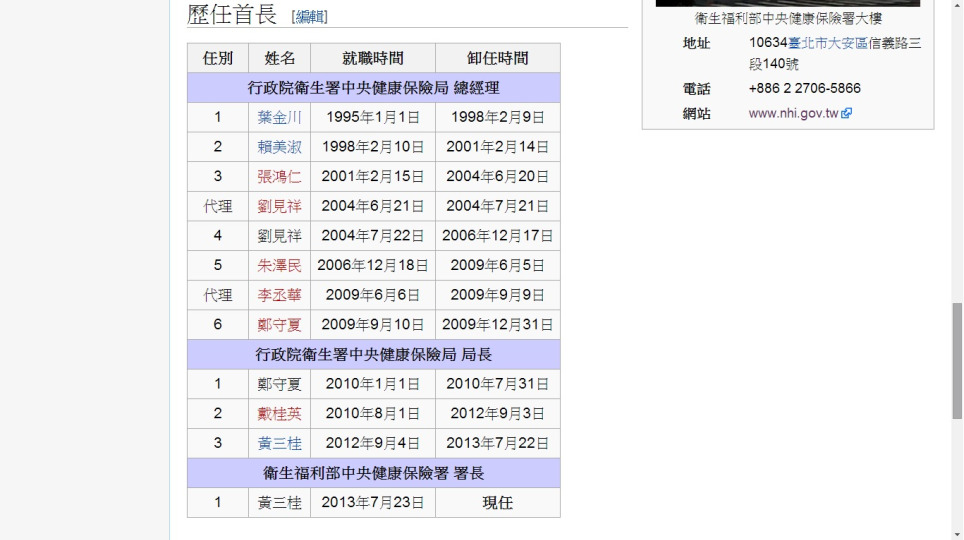The width and height of the screenshot is (964, 540).
Task: Click the external link icon after website URL
Action: pyautogui.click(x=846, y=114)
